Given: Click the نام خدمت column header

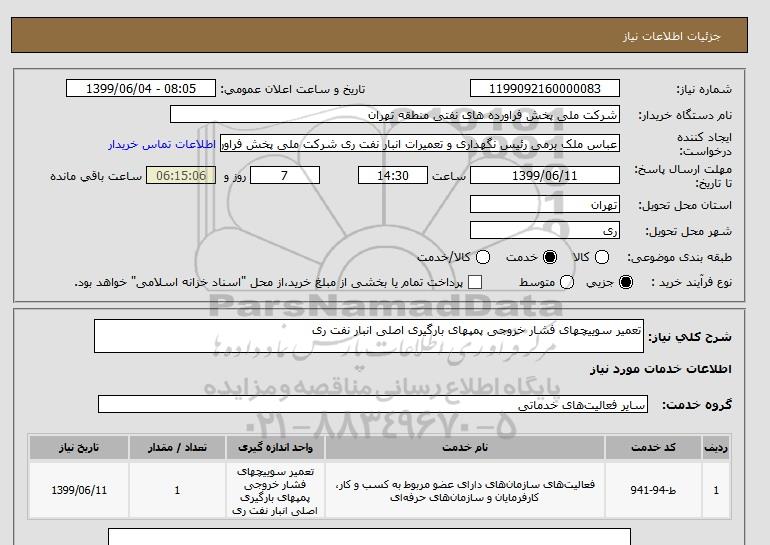Looking at the screenshot, I should click(x=465, y=447).
